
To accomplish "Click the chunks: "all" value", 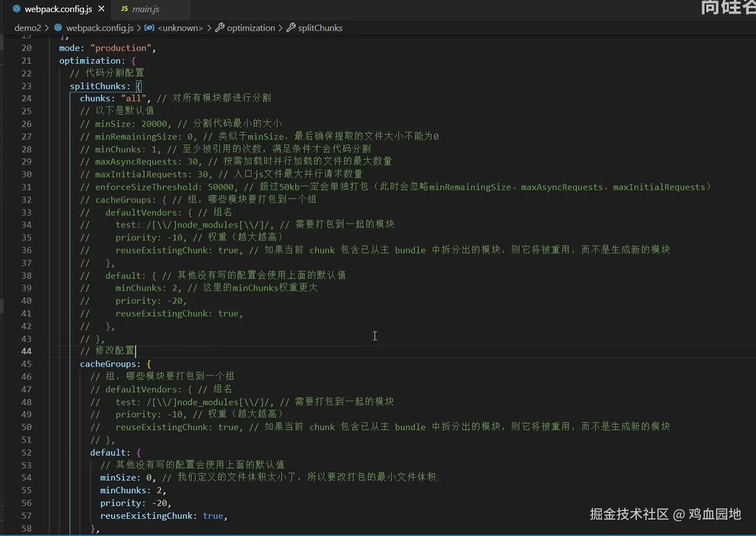I will (133, 98).
